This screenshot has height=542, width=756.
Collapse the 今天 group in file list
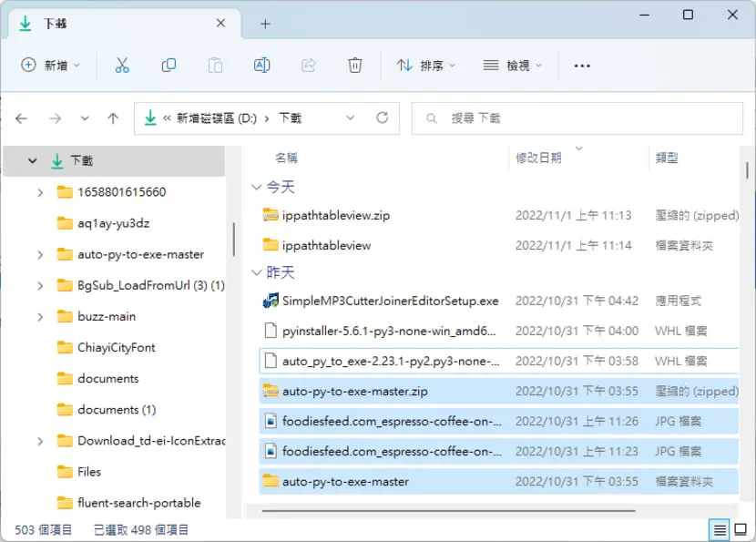coord(257,187)
